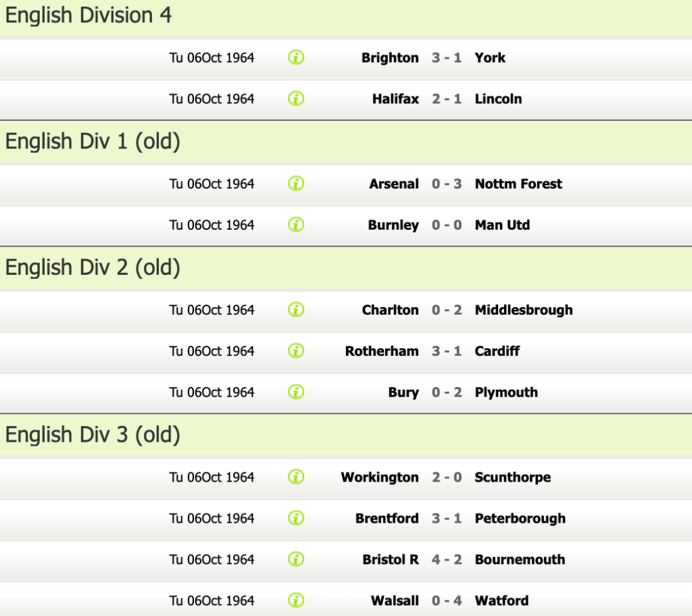Open match info for Bristol R vs Bournemouth
The height and width of the screenshot is (616, 692).
click(296, 560)
